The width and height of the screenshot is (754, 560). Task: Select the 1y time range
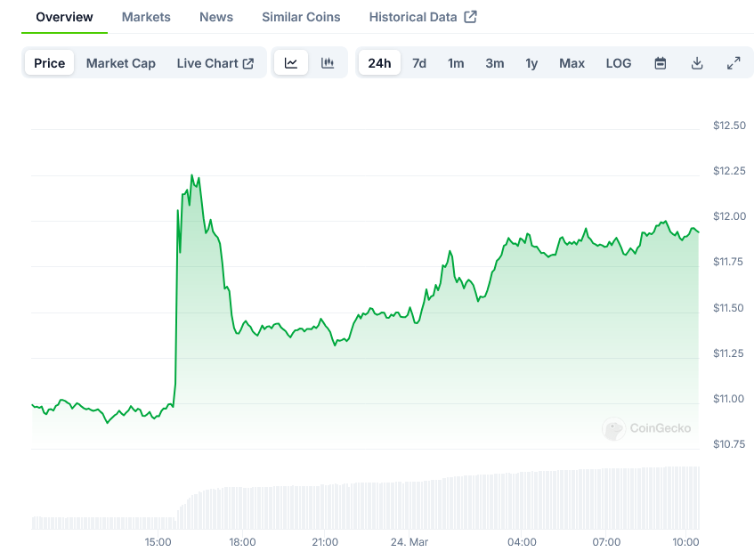tap(531, 63)
